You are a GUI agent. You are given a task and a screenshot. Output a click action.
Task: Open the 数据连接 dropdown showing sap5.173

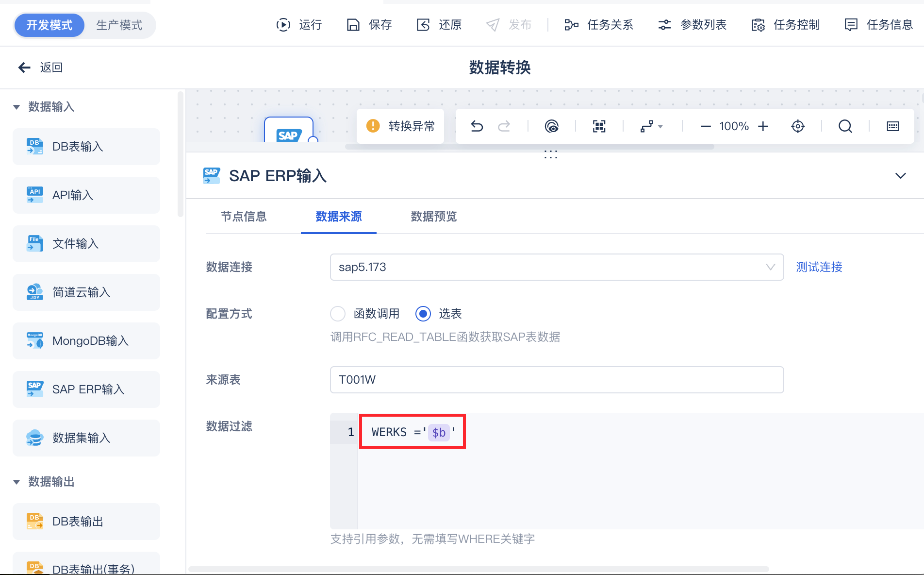pos(557,267)
